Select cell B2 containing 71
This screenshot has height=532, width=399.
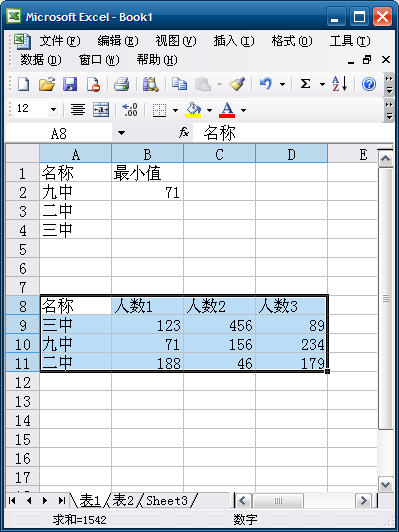(147, 192)
